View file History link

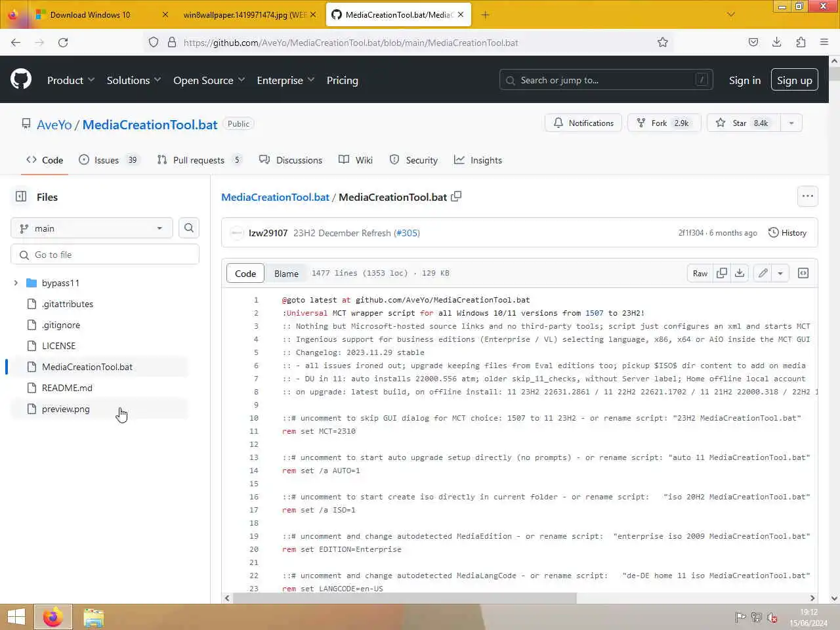(x=787, y=233)
